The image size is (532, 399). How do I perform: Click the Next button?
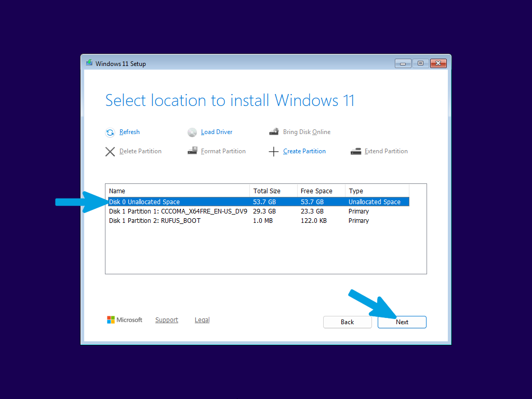tap(402, 322)
